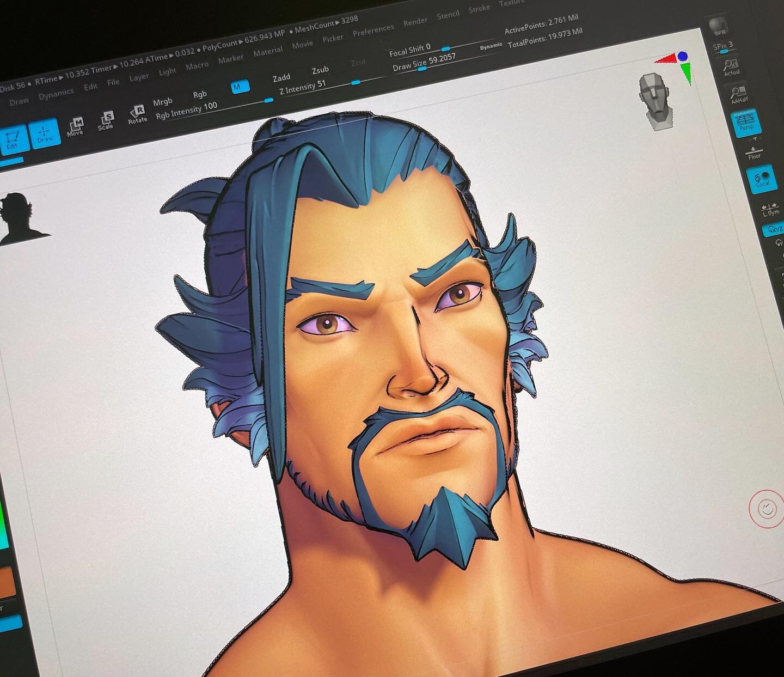
Task: Click the PolyCount 626.943 MP readout
Action: [243, 40]
